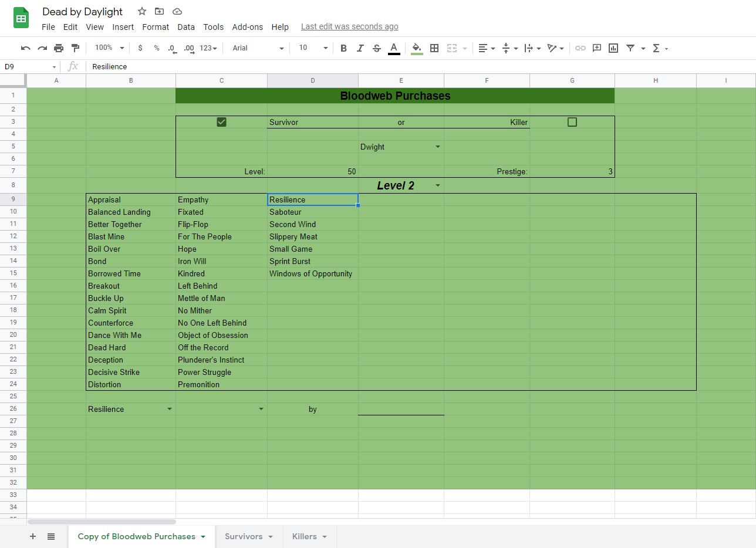The height and width of the screenshot is (548, 756).
Task: Open the Borders tool
Action: pos(434,48)
